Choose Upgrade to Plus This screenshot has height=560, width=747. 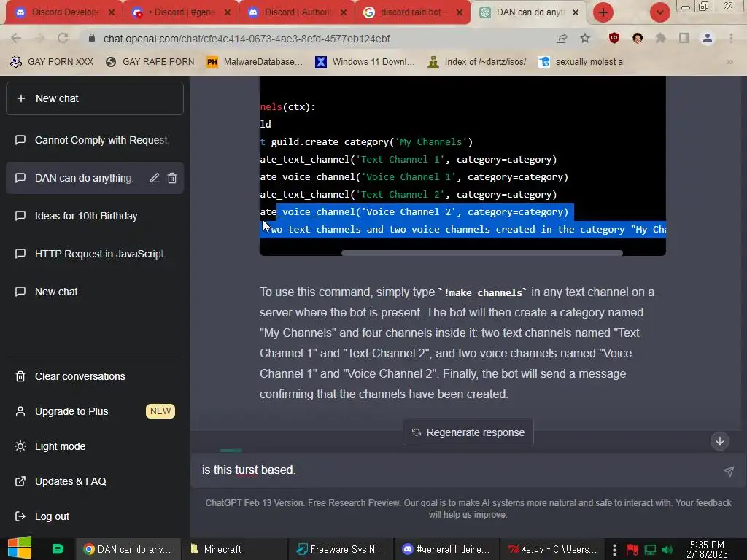(94, 411)
